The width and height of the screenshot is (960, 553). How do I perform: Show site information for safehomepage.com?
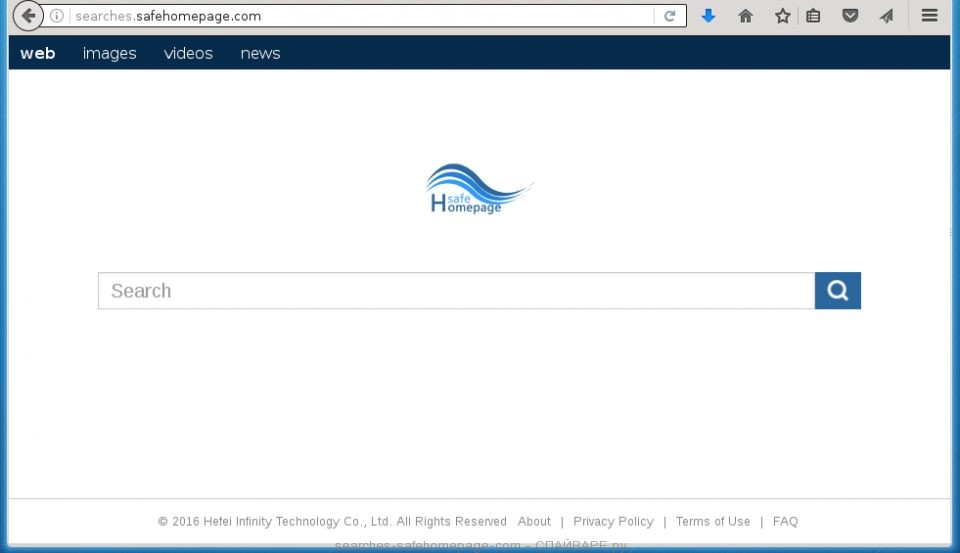tap(57, 16)
